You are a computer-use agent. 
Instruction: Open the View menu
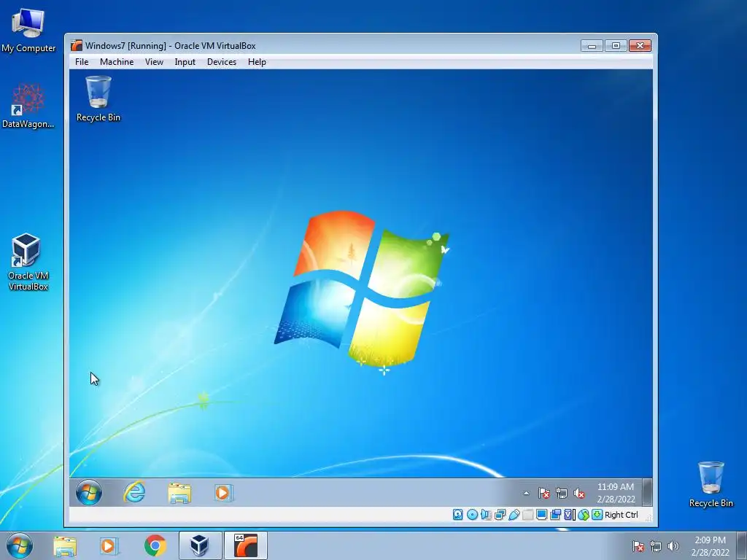tap(154, 62)
